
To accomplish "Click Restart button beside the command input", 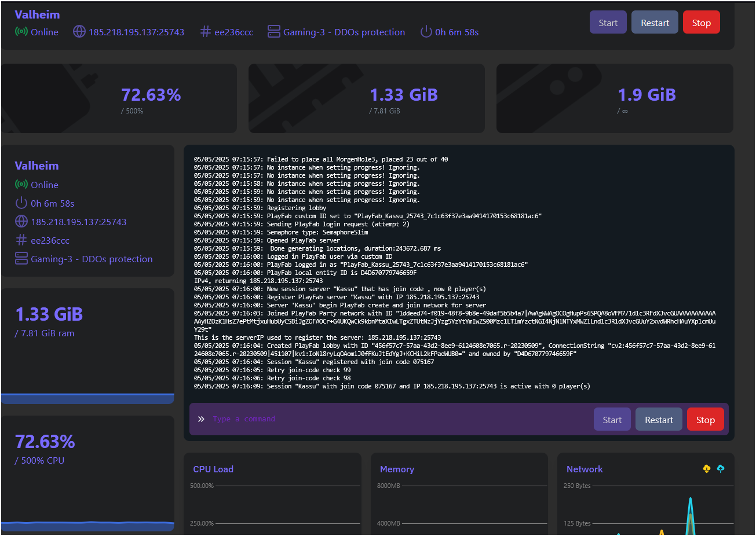I will (x=659, y=420).
